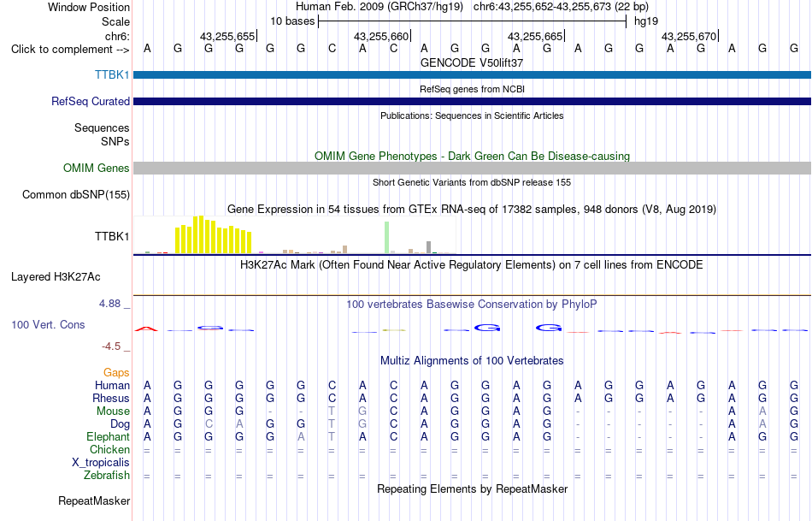This screenshot has height=521, width=812.
Task: Click the first A in the Rhesus row
Action: [147, 398]
